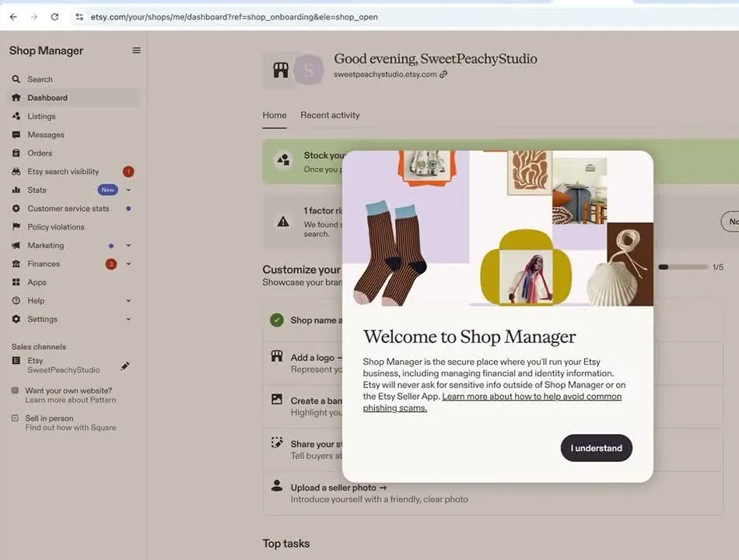
Task: Click the pencil edit icon for Etsy channel
Action: 125,366
